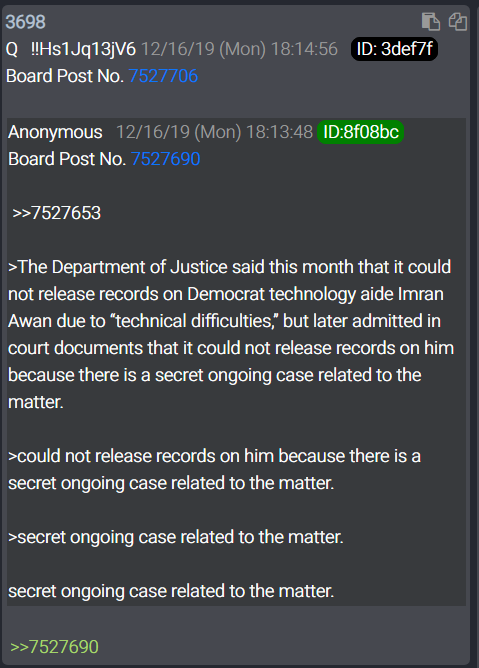Click "Board Post No." label in the Anonymous post
The width and height of the screenshot is (479, 668).
(x=67, y=159)
